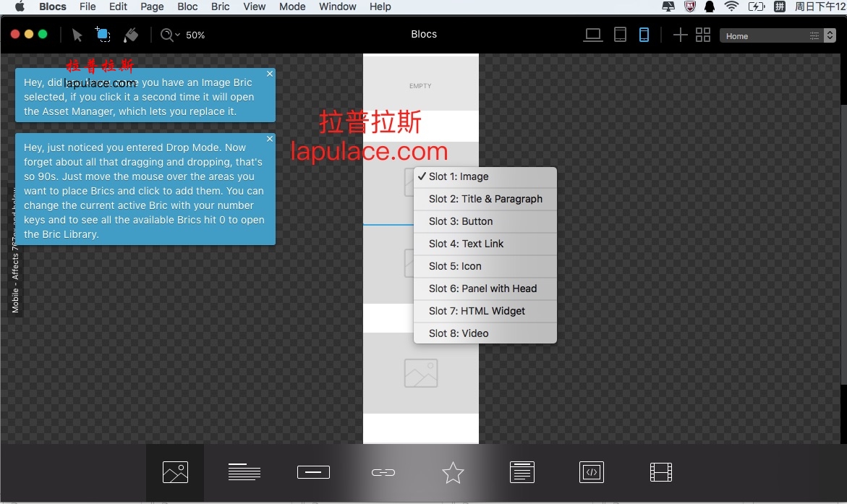Choose the star Icon bric
This screenshot has width=847, height=504.
click(453, 473)
